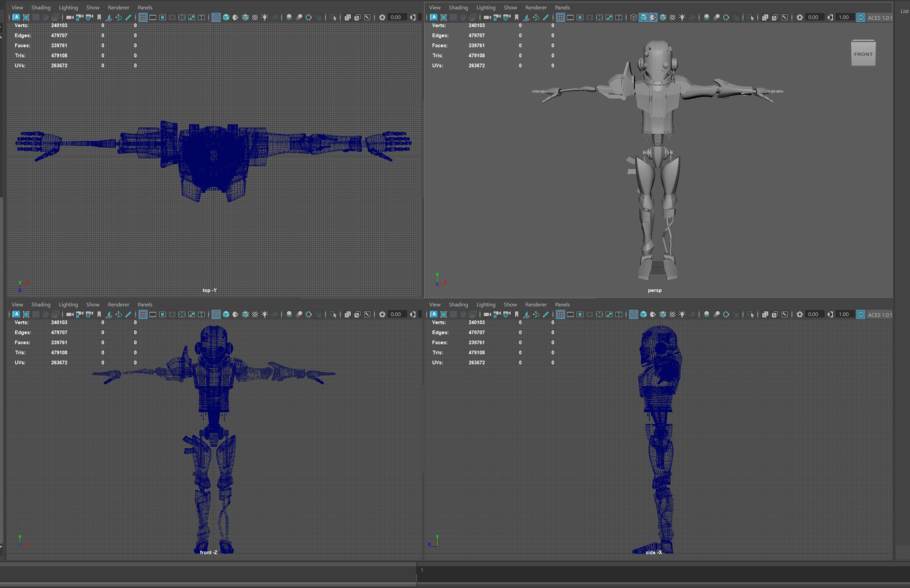Enable X-ray icon in side-X panel
Image resolution: width=910 pixels, height=588 pixels.
[x=765, y=315]
